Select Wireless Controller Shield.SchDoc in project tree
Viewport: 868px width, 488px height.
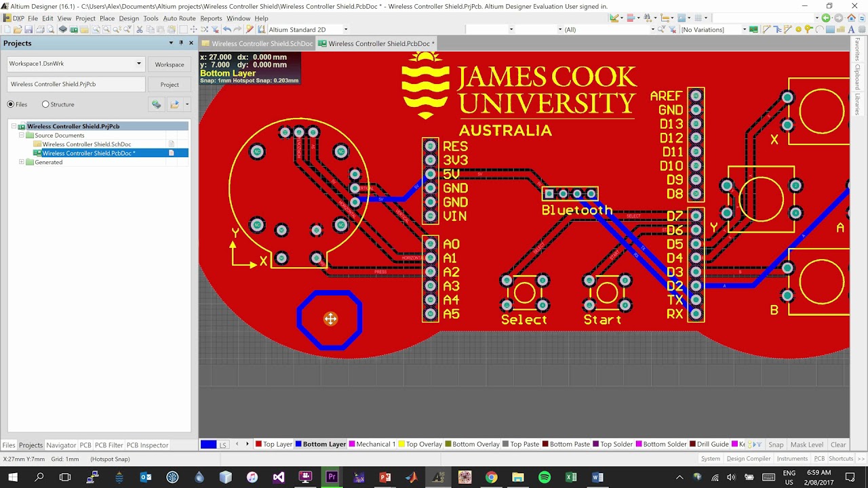point(87,144)
